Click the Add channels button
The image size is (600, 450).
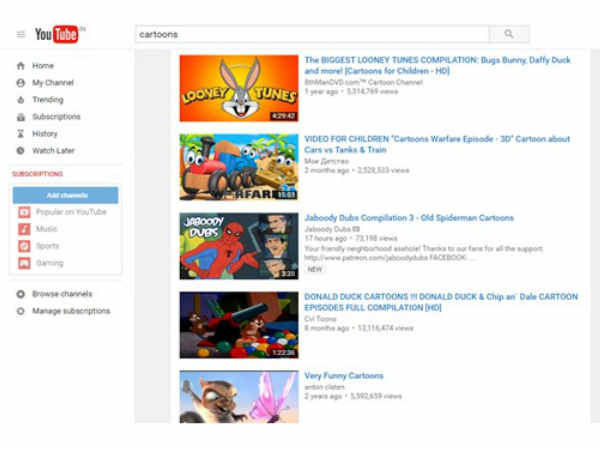[x=65, y=195]
